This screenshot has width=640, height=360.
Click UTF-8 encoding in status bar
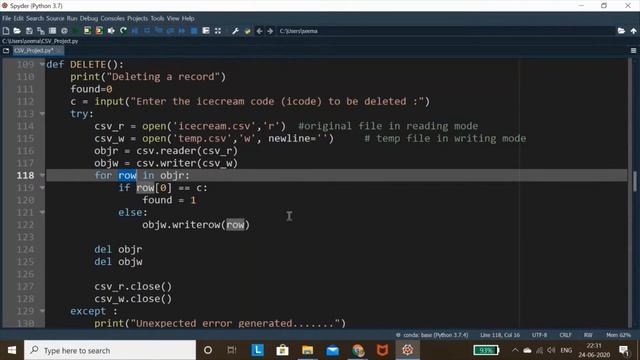pos(539,335)
